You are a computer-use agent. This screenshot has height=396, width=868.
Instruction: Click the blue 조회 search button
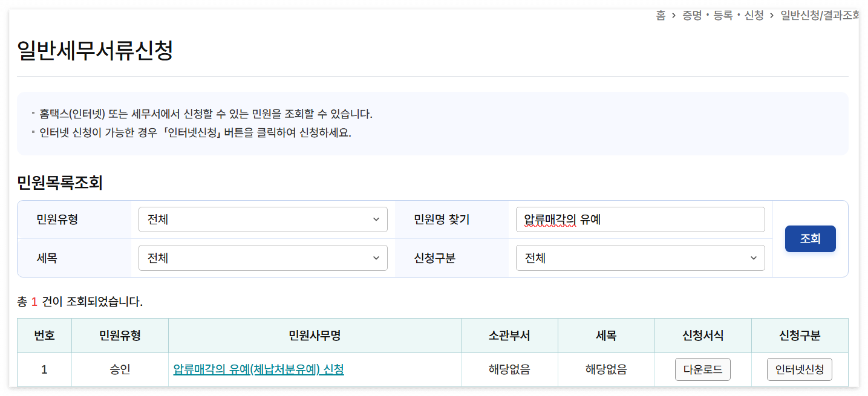pos(810,238)
